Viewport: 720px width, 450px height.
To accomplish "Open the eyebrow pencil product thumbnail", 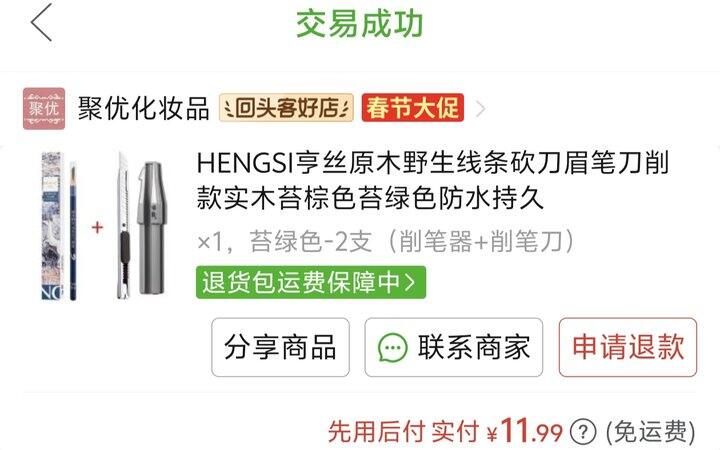I will [60, 226].
